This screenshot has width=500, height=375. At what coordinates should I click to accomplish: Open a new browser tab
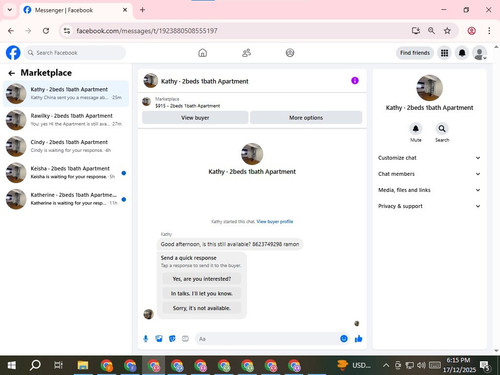(142, 10)
